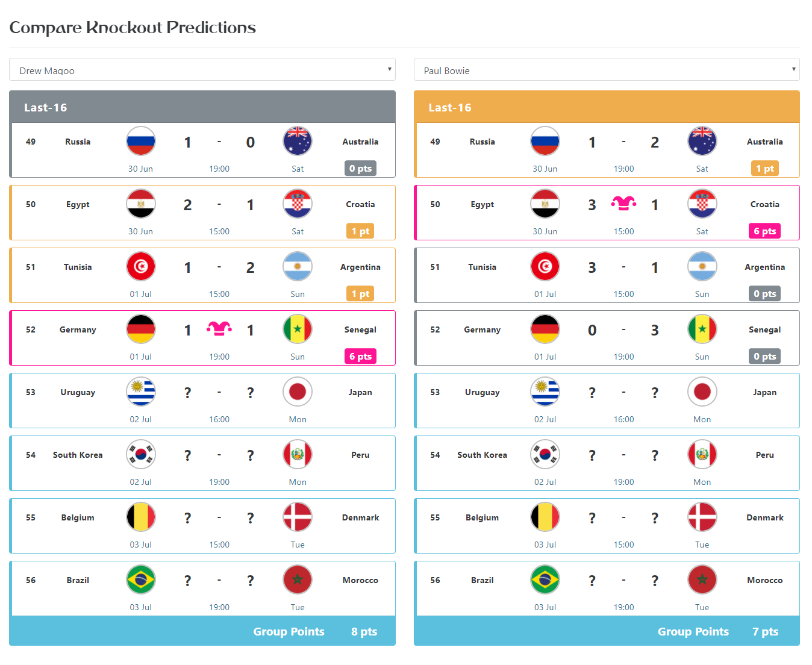
Task: Click the gray Last-16 header for Drew Magoo
Action: tap(202, 107)
